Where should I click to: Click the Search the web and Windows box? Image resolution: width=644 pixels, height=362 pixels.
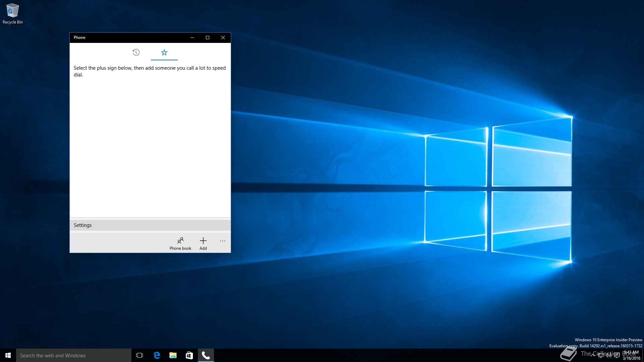tap(74, 355)
